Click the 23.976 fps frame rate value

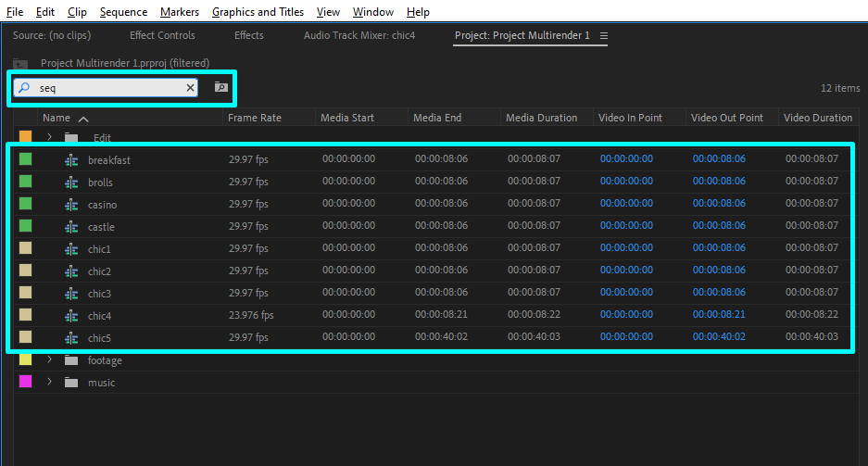(x=251, y=315)
